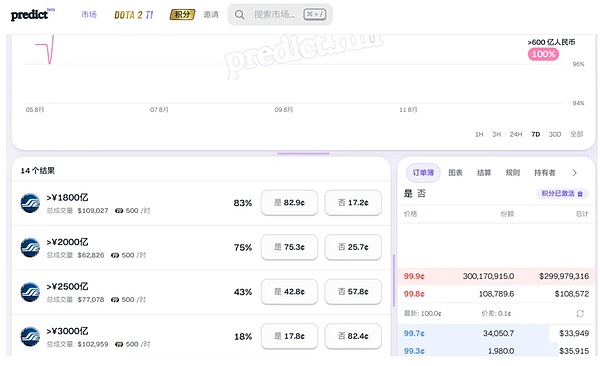Switch to the 规则 tab
600x366 pixels.
(513, 173)
